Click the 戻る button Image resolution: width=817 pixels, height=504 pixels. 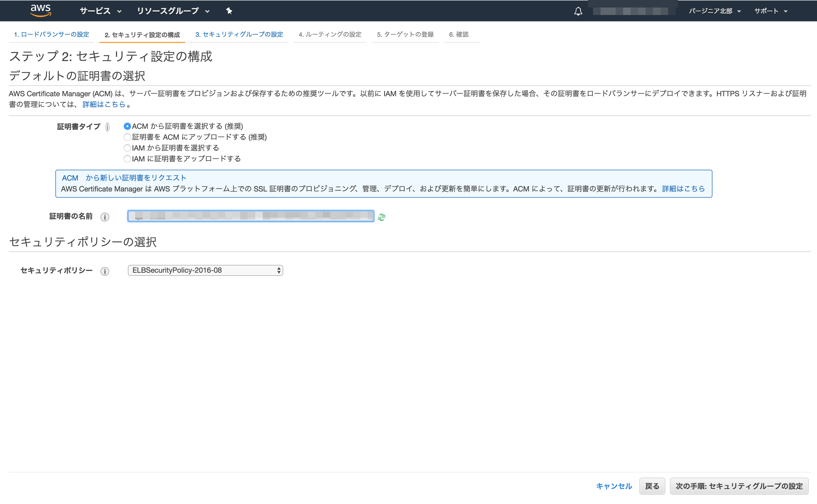(x=652, y=486)
